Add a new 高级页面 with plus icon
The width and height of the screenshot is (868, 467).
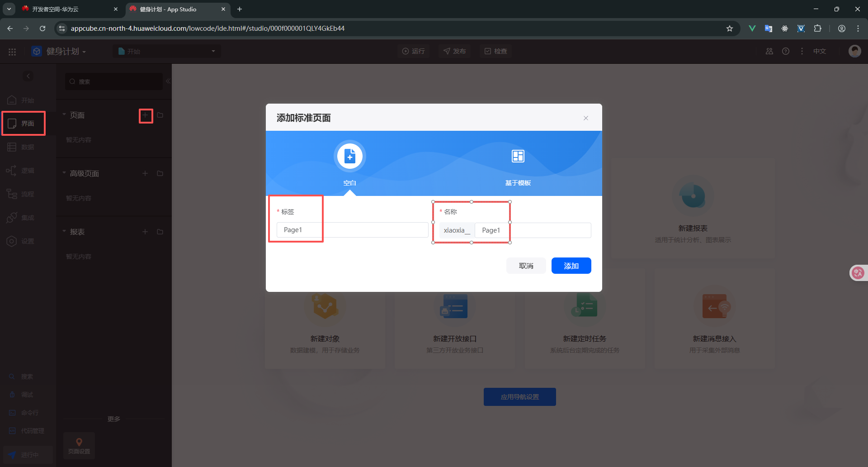(x=145, y=174)
